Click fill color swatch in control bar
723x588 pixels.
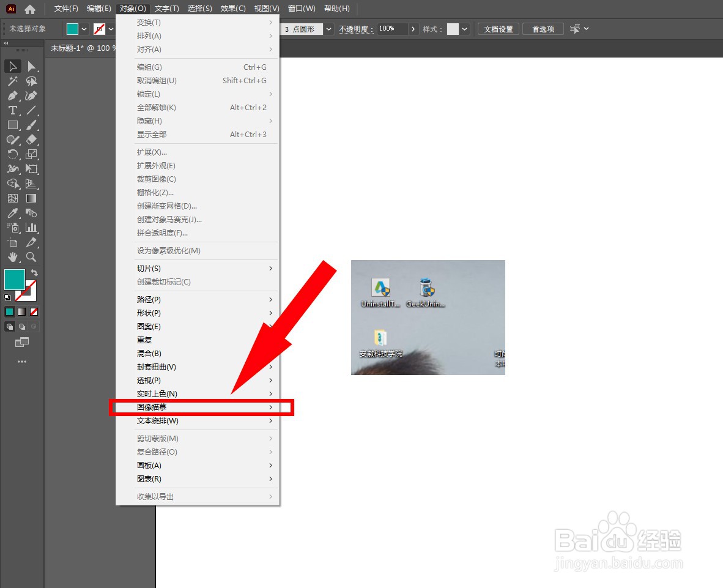[72, 29]
